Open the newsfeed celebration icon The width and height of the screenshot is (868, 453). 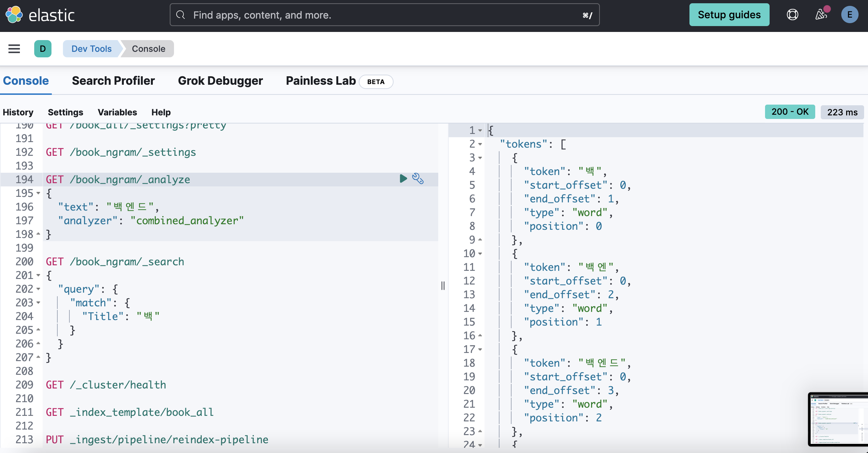pyautogui.click(x=821, y=15)
